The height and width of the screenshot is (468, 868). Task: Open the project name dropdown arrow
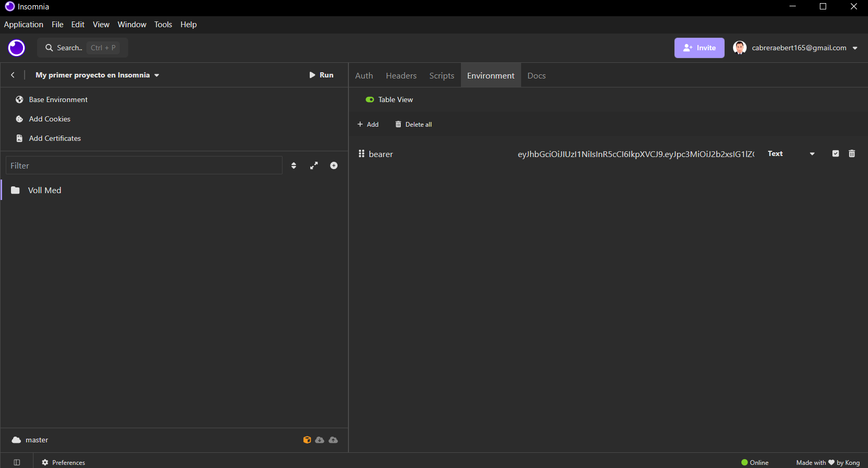pyautogui.click(x=156, y=75)
